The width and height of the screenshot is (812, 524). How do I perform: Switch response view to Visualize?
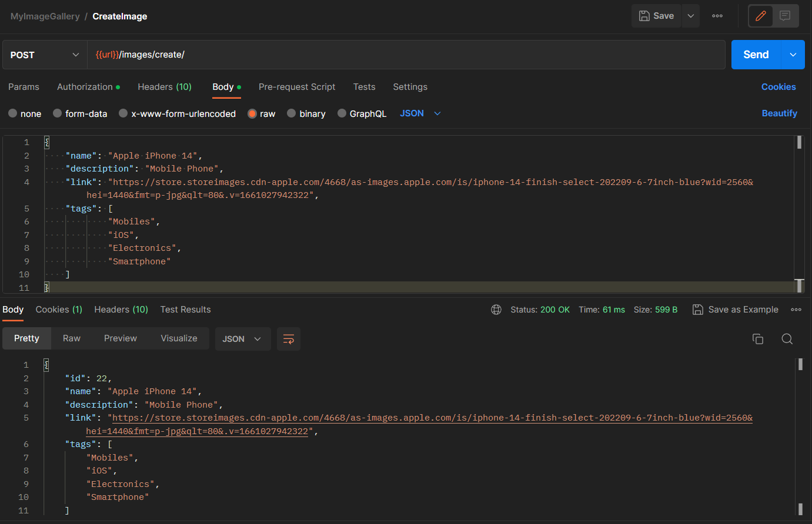tap(179, 338)
